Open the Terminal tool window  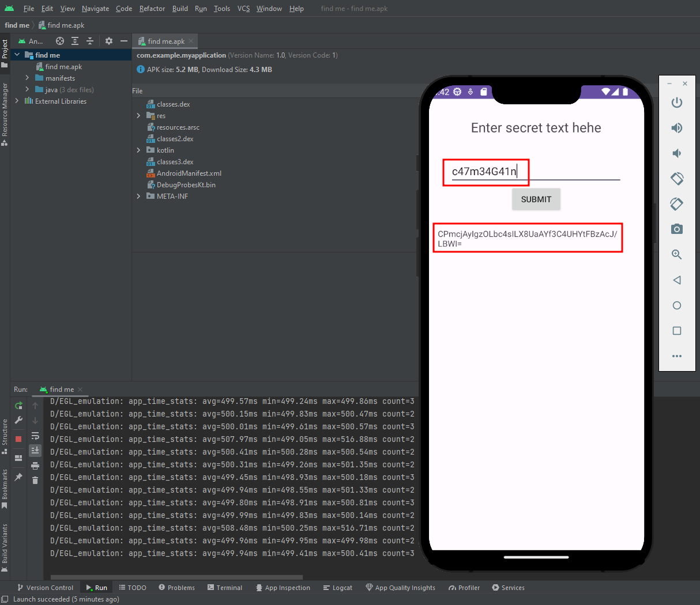pos(224,588)
